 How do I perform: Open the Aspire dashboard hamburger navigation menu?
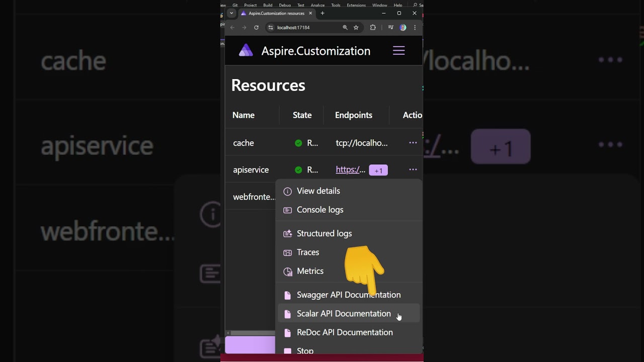(x=398, y=50)
